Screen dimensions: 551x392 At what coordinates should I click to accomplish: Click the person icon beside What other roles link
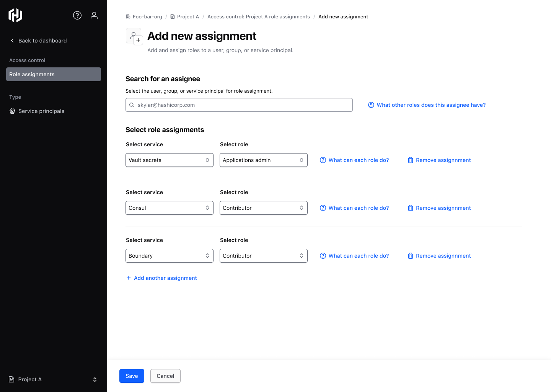tap(371, 105)
